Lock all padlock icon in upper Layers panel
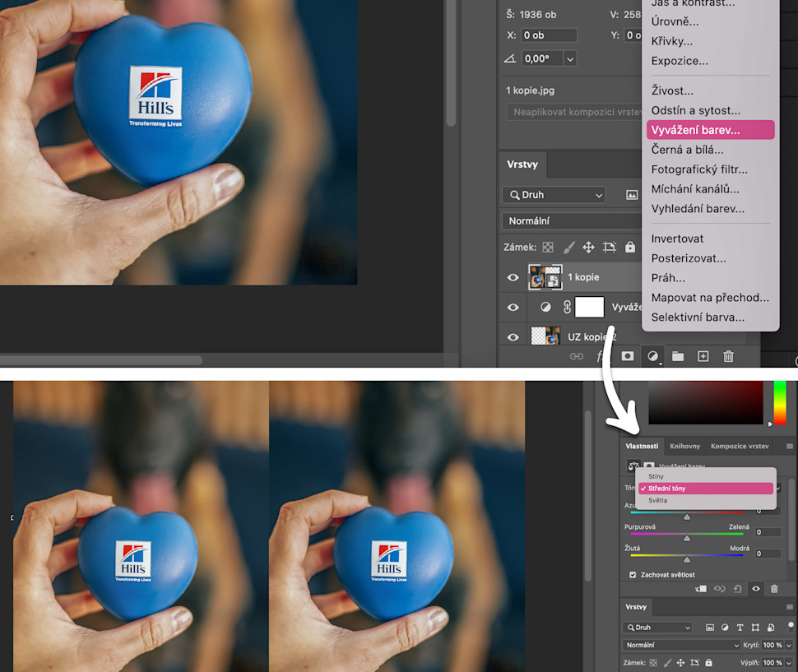 630,247
